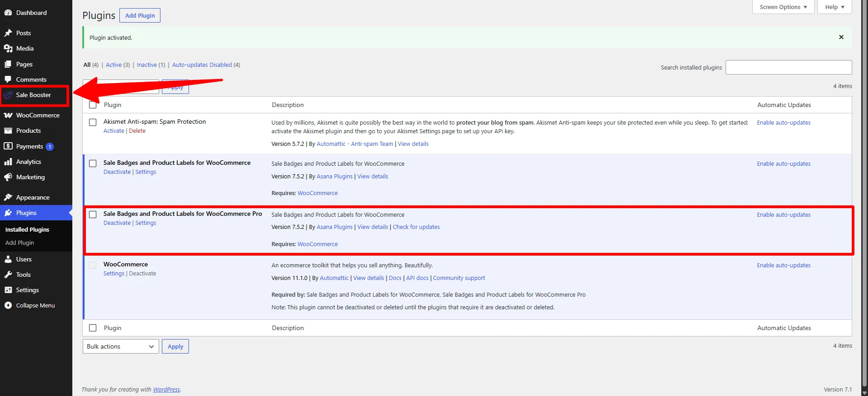Click the Media library icon

coord(8,48)
